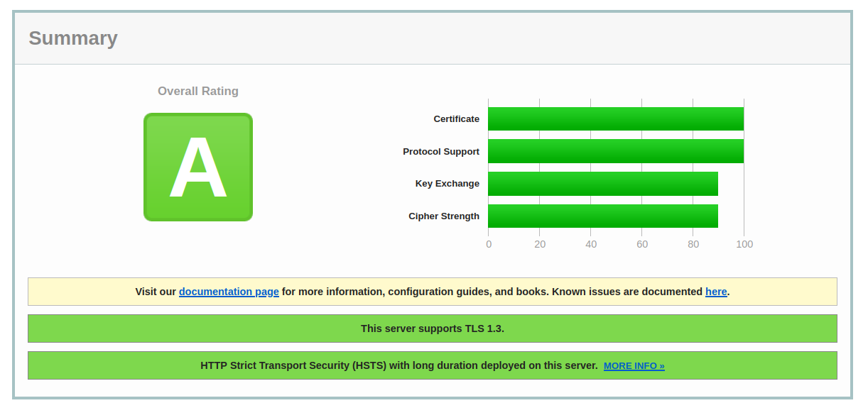
Task: Click the Cipher Strength score bar
Action: pyautogui.click(x=603, y=216)
